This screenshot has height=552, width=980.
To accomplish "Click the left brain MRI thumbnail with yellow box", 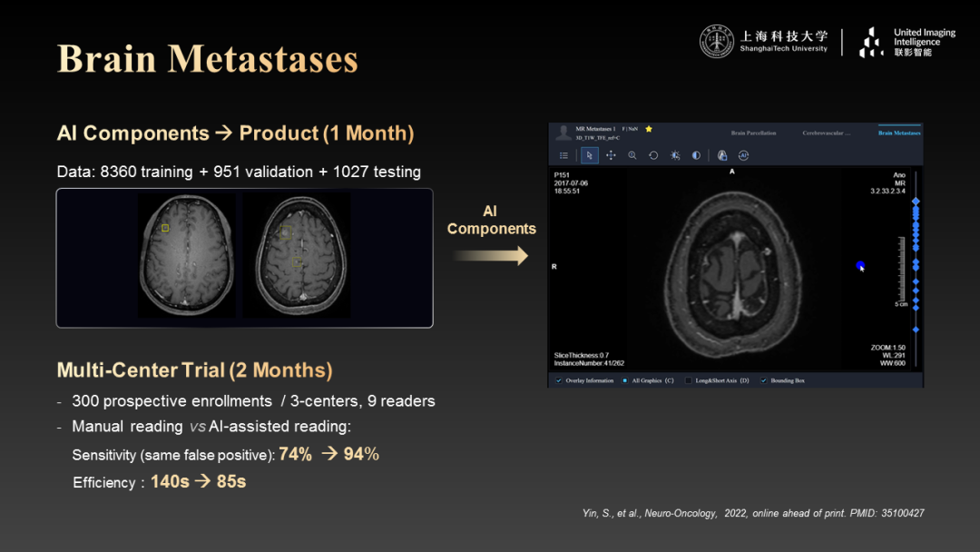I will click(187, 255).
